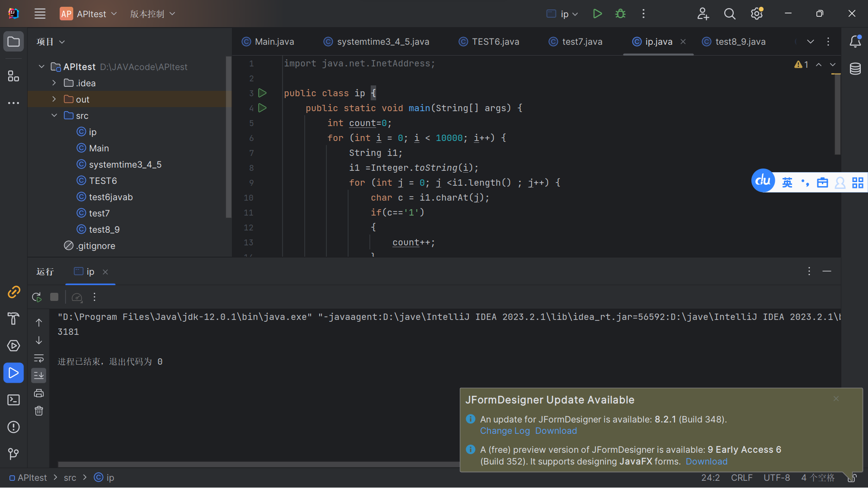Clear the run console output with the trash icon

tap(39, 411)
